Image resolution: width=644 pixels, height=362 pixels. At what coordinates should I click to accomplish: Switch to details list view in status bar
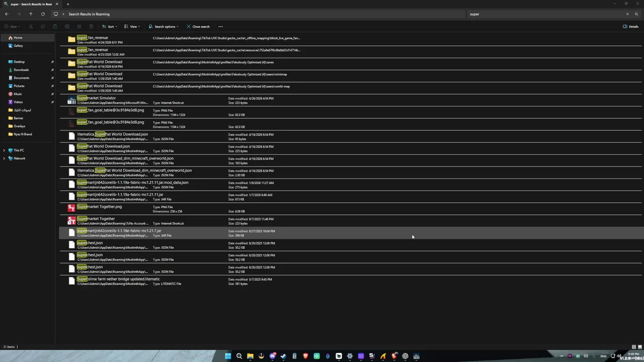[x=634, y=347]
